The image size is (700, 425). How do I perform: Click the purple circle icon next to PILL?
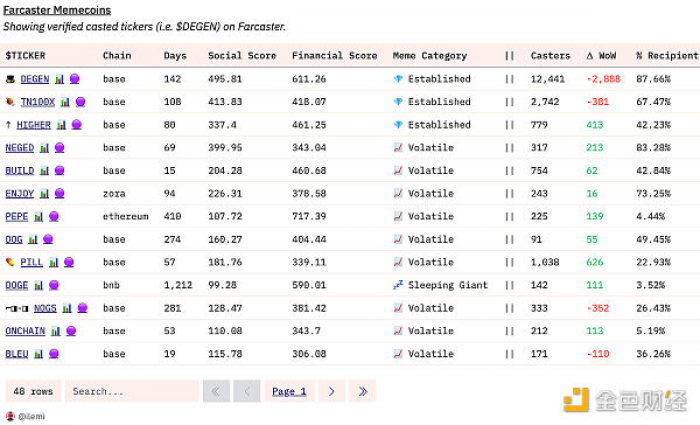[x=69, y=262]
